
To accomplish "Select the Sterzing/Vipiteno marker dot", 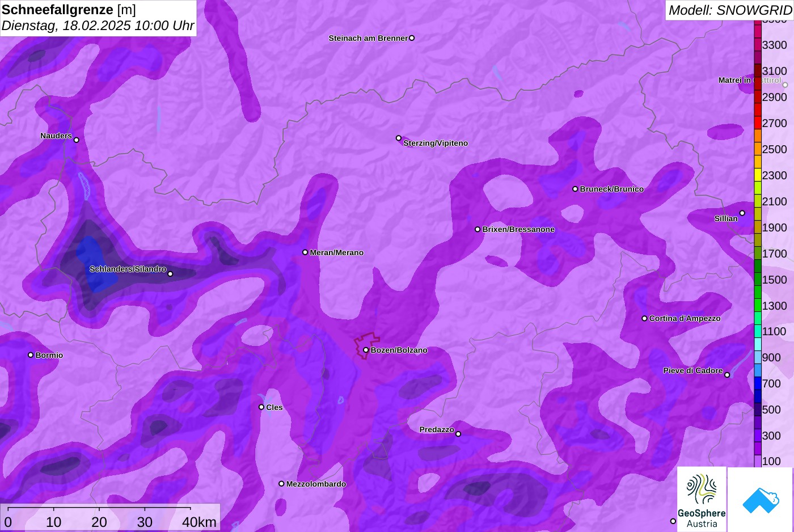I will [399, 138].
